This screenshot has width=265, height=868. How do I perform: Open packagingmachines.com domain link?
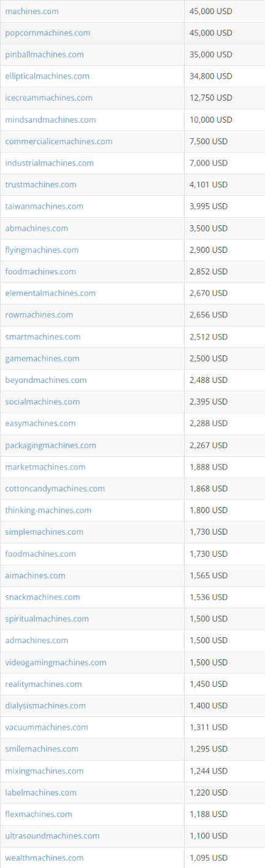50,445
